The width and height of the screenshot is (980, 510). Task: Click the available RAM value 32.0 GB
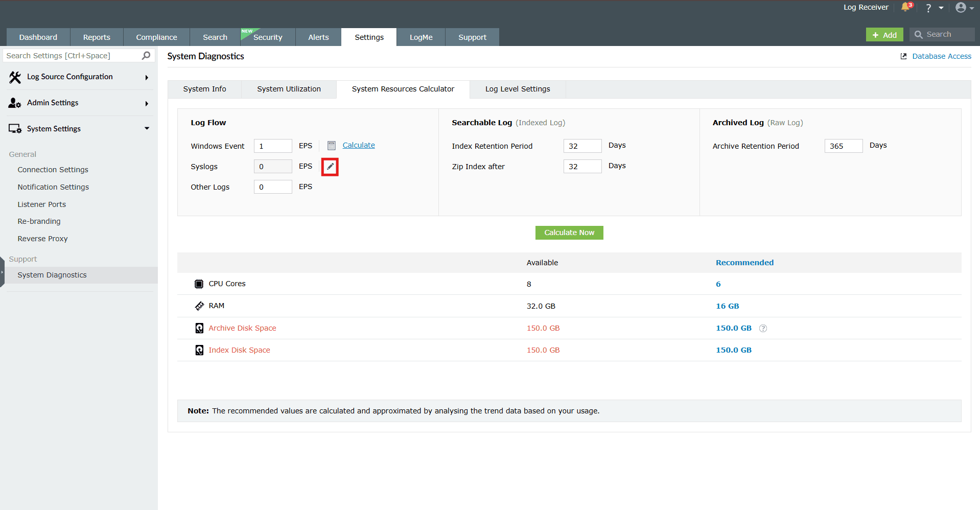click(541, 306)
